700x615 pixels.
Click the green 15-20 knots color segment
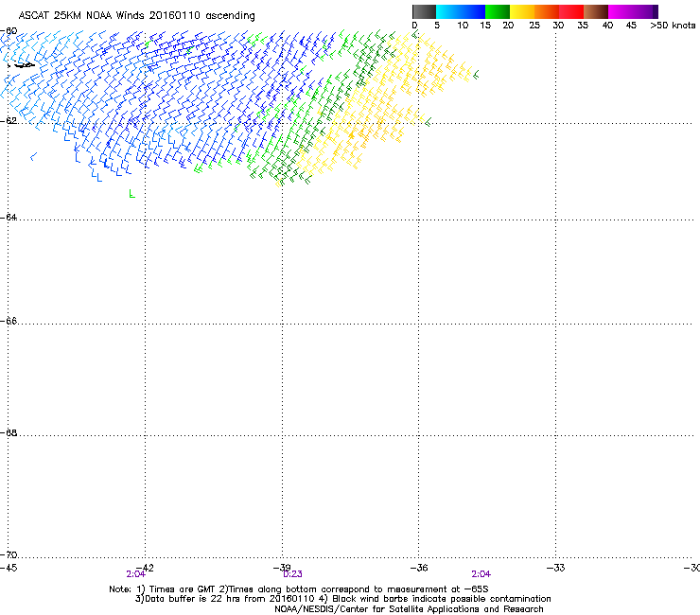(x=498, y=11)
